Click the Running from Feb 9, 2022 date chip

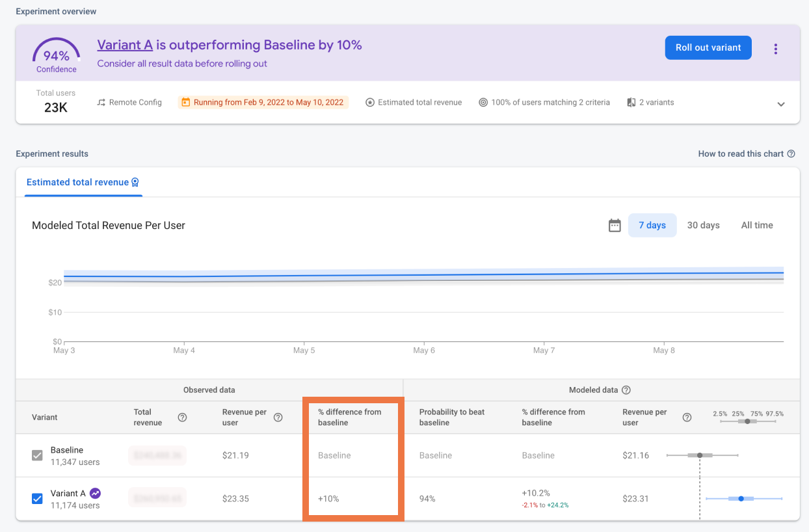(263, 102)
